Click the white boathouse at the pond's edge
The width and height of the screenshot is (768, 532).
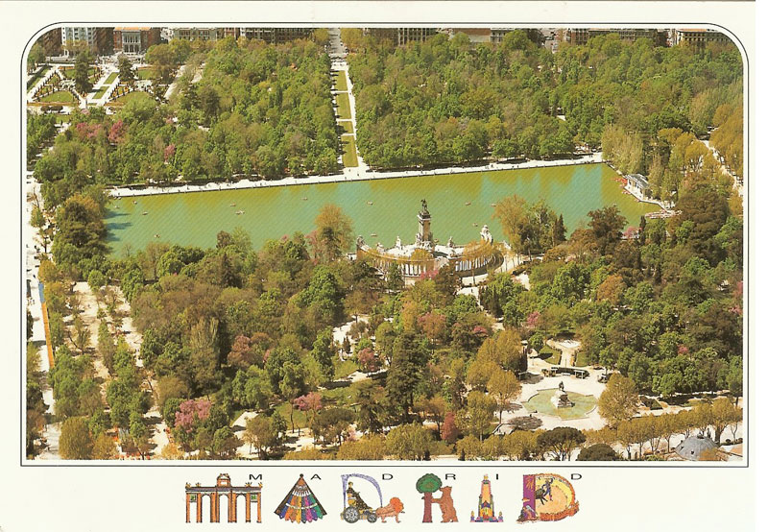click(x=637, y=185)
